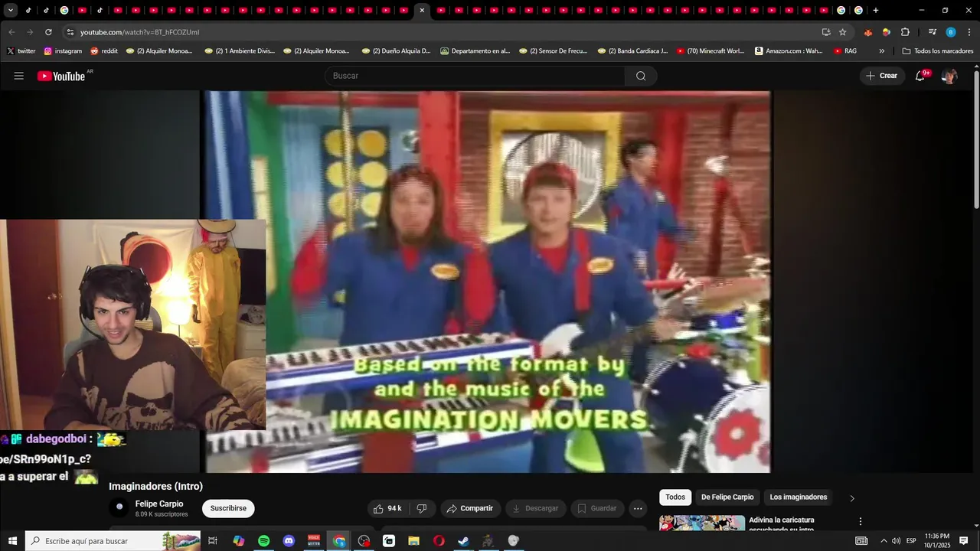
Task: Select the De Felipe Carpio chip
Action: (727, 497)
